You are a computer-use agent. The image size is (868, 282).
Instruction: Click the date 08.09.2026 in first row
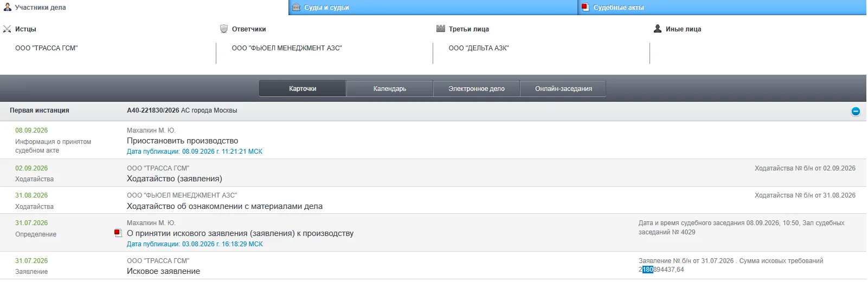pos(31,130)
